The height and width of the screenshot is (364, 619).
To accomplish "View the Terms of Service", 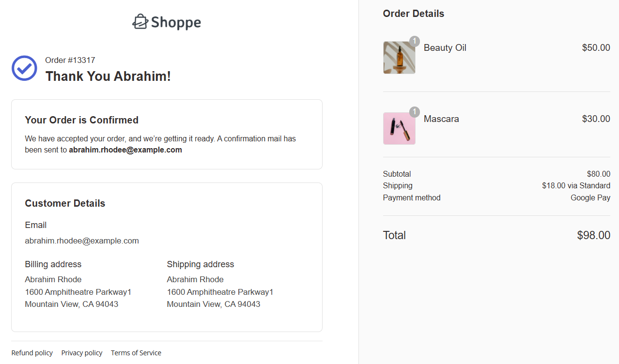I will [x=136, y=353].
